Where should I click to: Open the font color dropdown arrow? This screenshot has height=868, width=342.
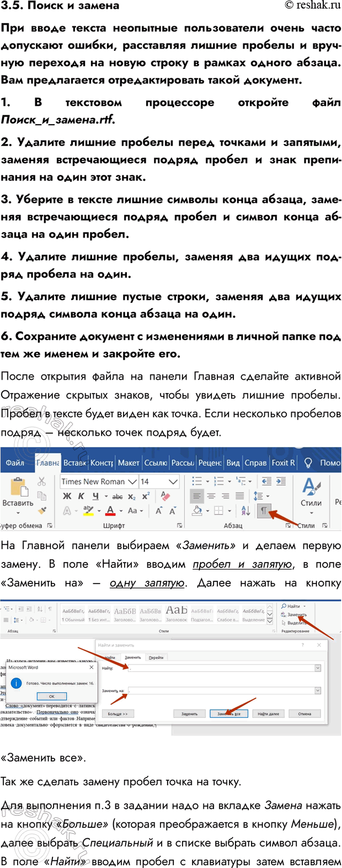coord(120,511)
